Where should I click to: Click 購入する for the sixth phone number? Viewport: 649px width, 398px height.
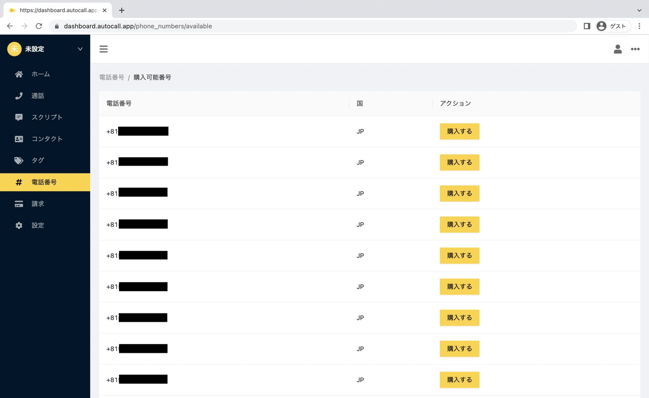tap(459, 287)
